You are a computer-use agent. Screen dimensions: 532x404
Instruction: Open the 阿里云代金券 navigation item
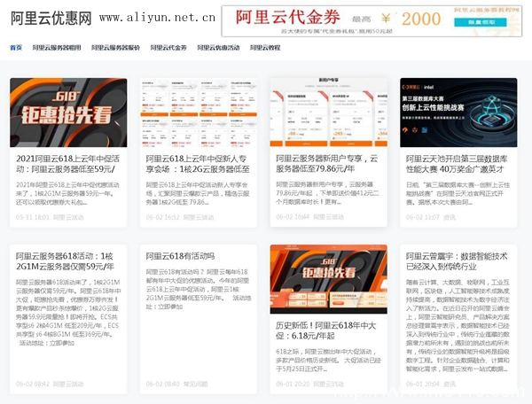168,47
